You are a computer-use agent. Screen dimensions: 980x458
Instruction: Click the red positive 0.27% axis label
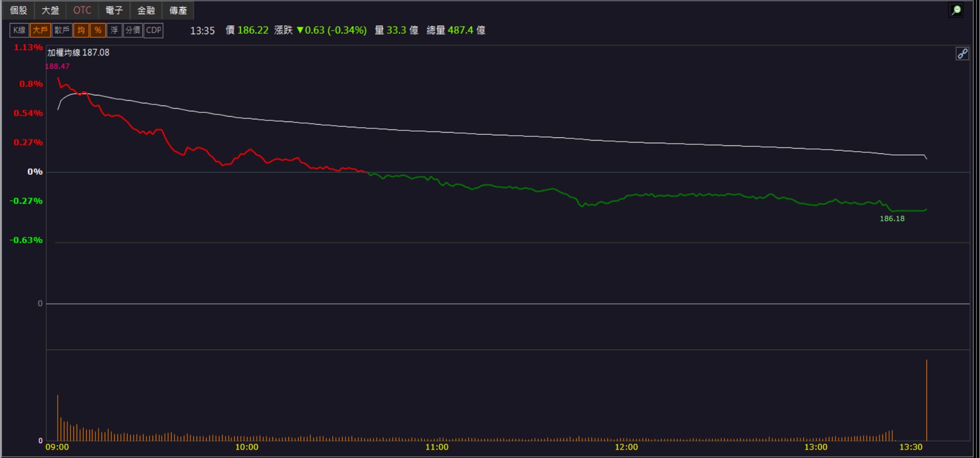[28, 142]
